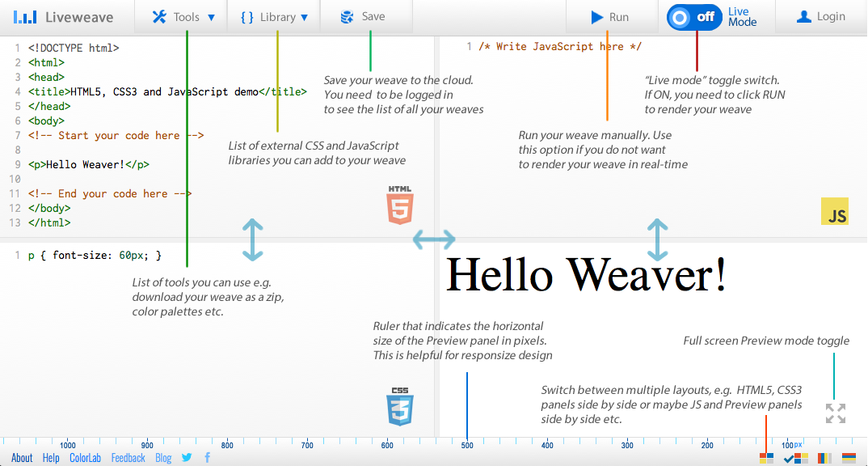Viewport: 868px width, 466px height.
Task: Toggle full screen Preview mode
Action: 835,413
